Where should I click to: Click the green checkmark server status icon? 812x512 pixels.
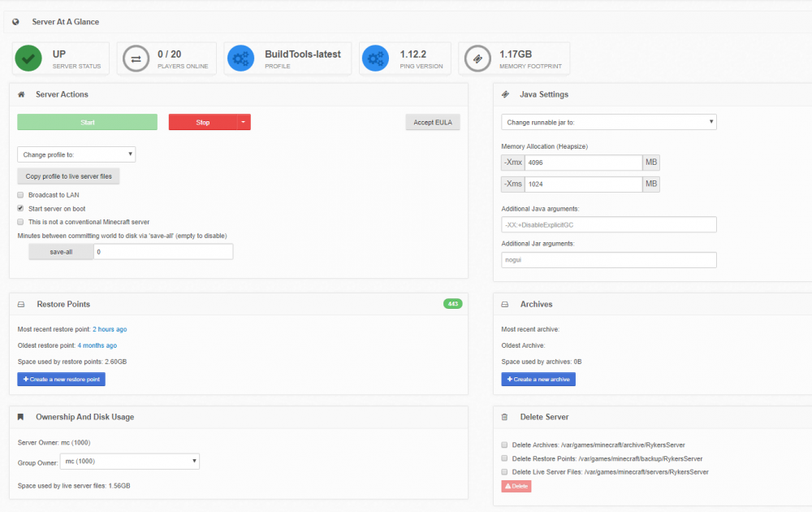tap(28, 59)
